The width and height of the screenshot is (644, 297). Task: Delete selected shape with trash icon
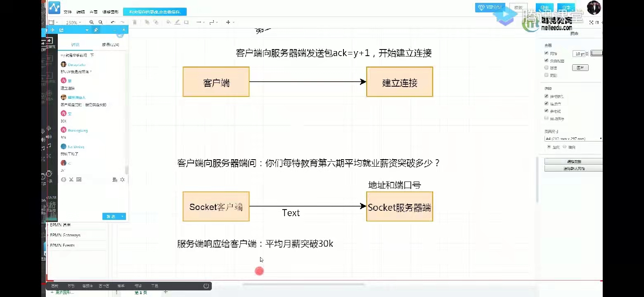tap(135, 22)
